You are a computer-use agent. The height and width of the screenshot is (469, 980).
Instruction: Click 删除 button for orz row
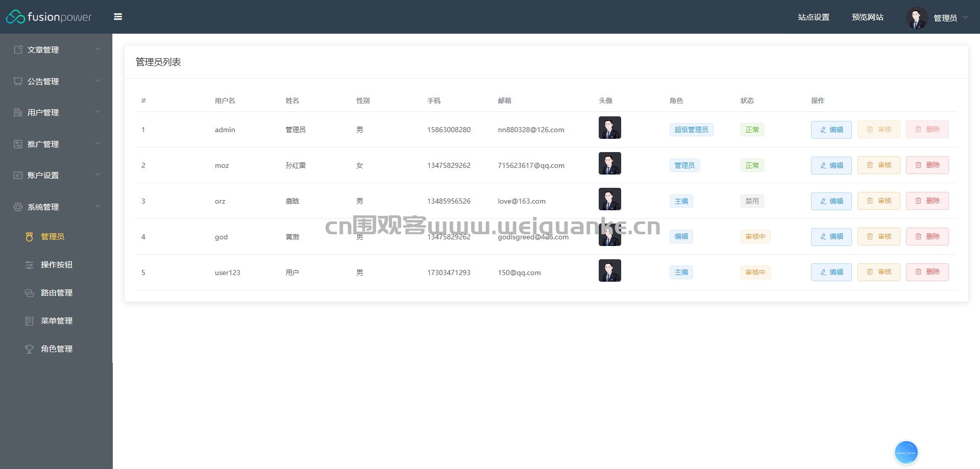pos(927,201)
